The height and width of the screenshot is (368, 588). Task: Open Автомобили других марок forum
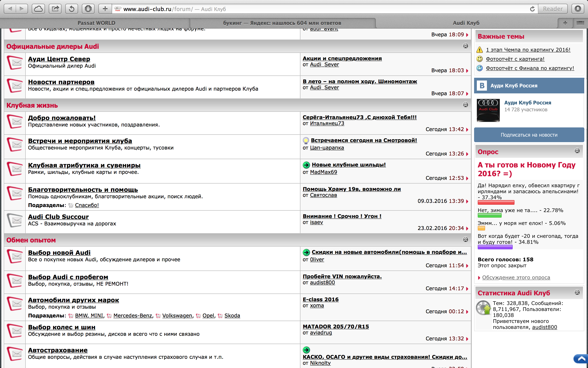point(73,300)
